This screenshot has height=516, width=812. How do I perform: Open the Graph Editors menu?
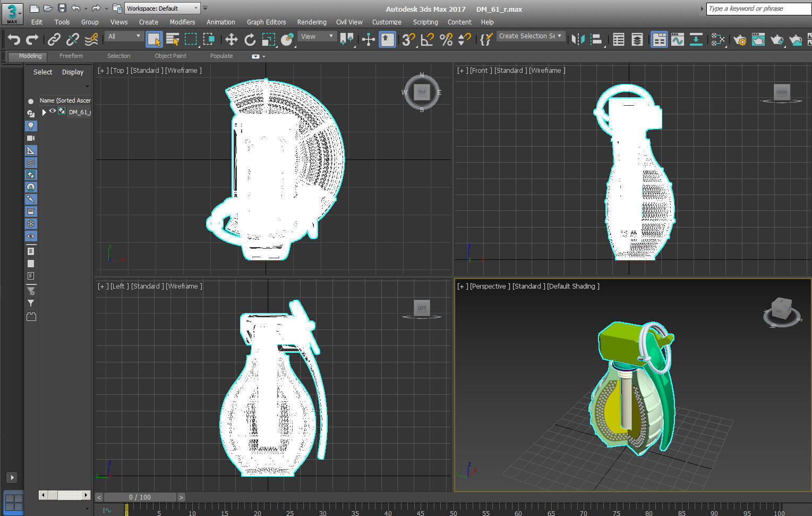point(266,22)
